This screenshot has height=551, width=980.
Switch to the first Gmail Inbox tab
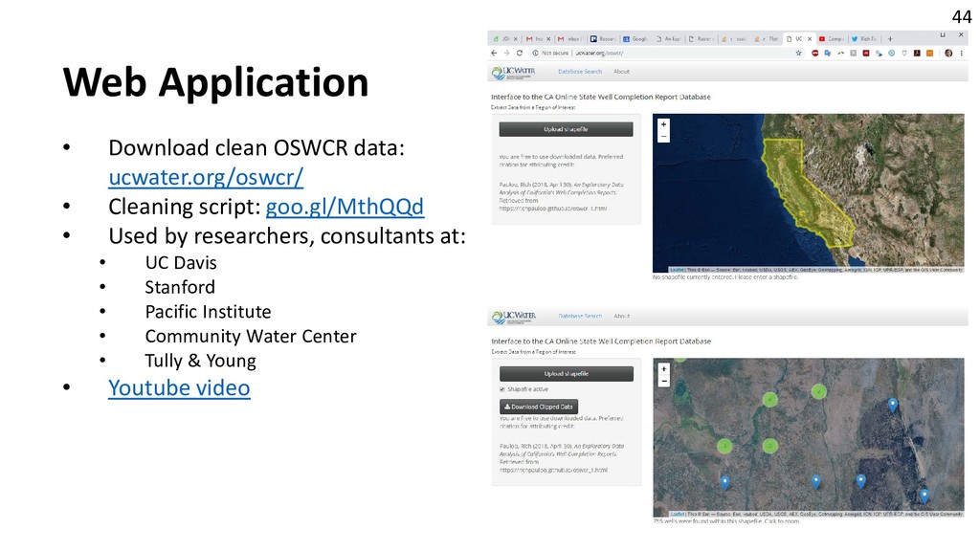[537, 38]
